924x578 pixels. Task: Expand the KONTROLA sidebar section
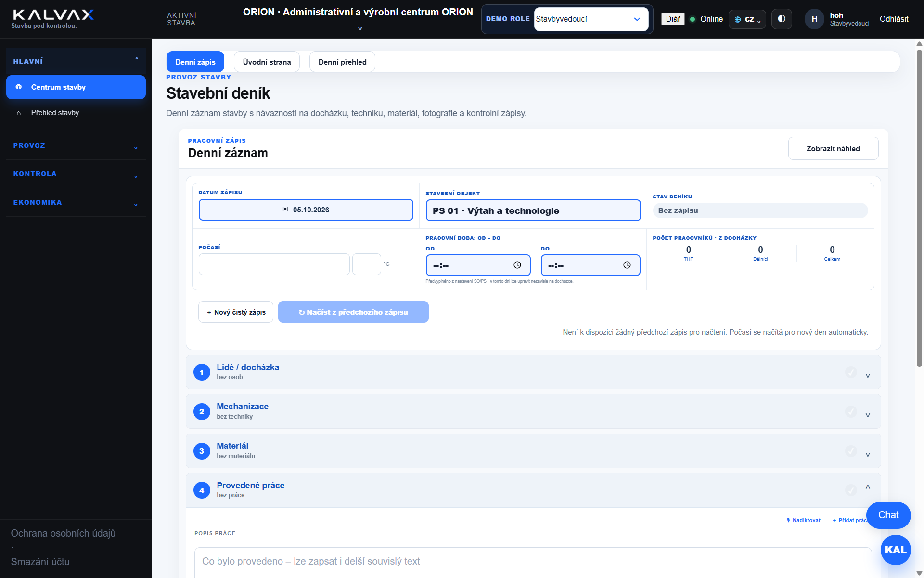coord(76,174)
